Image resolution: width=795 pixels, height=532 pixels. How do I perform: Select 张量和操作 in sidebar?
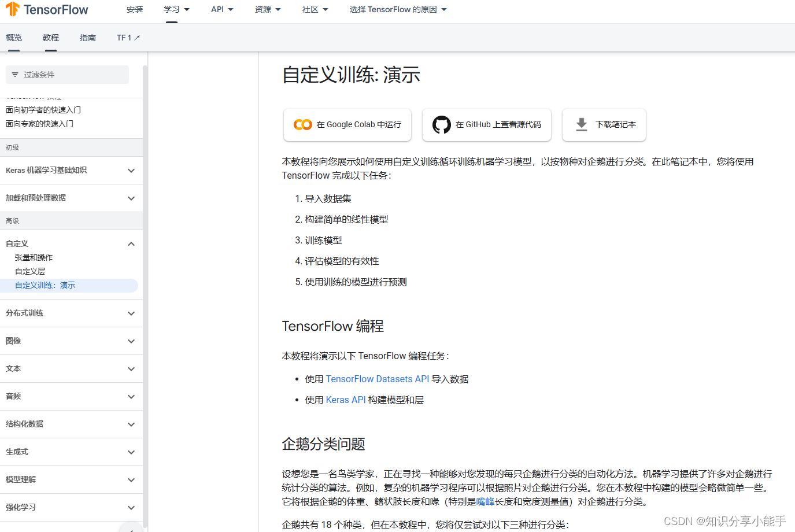(34, 257)
